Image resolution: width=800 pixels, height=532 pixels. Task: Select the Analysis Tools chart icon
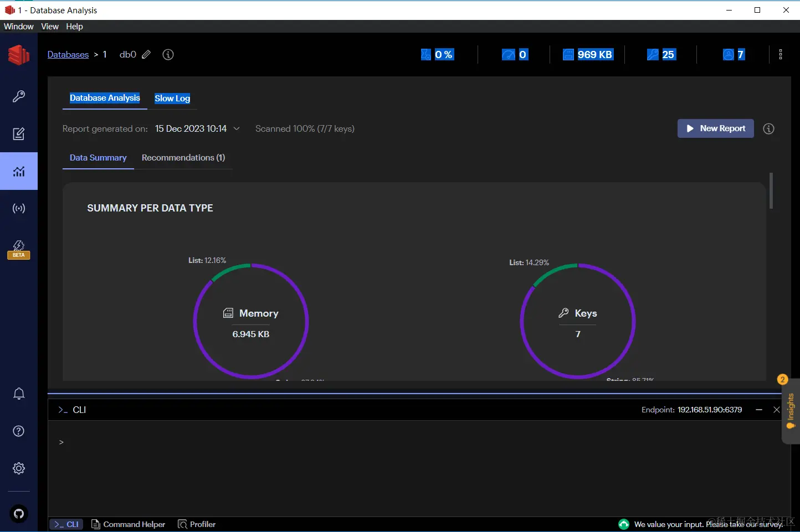click(x=19, y=171)
